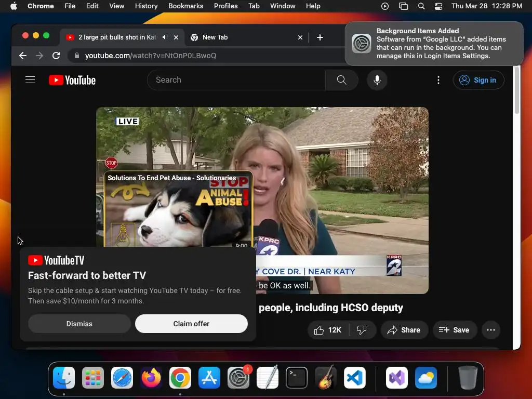Open the YouTube hamburger guide menu
This screenshot has width=532, height=399.
tap(30, 80)
